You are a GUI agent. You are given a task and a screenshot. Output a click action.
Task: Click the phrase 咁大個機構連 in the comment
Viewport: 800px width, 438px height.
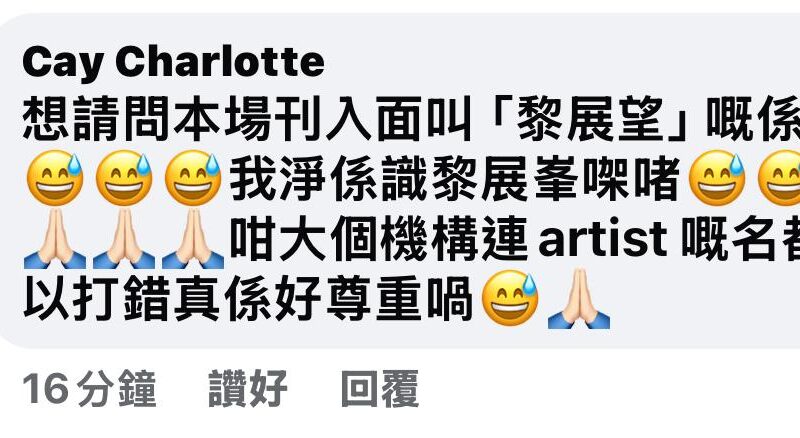(379, 238)
